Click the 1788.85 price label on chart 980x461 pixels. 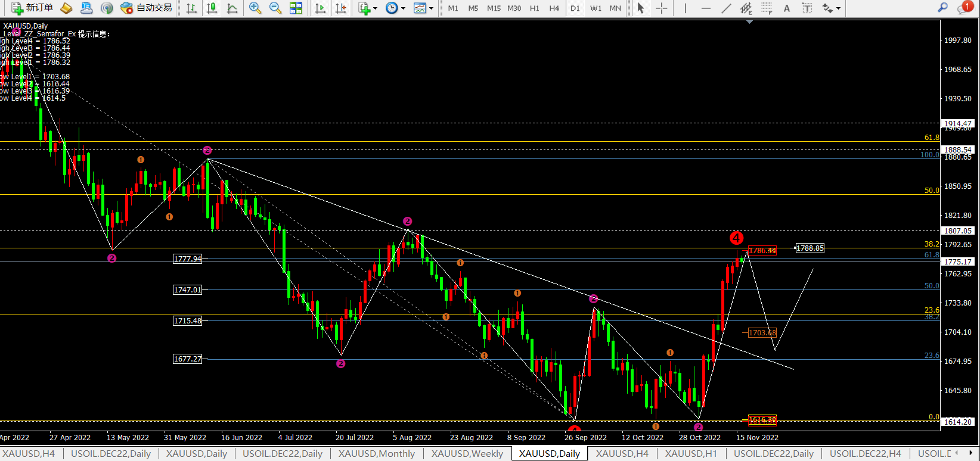(x=810, y=248)
